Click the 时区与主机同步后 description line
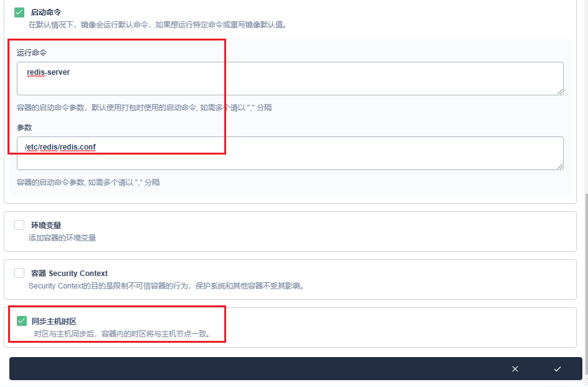The height and width of the screenshot is (387, 588). click(x=122, y=334)
